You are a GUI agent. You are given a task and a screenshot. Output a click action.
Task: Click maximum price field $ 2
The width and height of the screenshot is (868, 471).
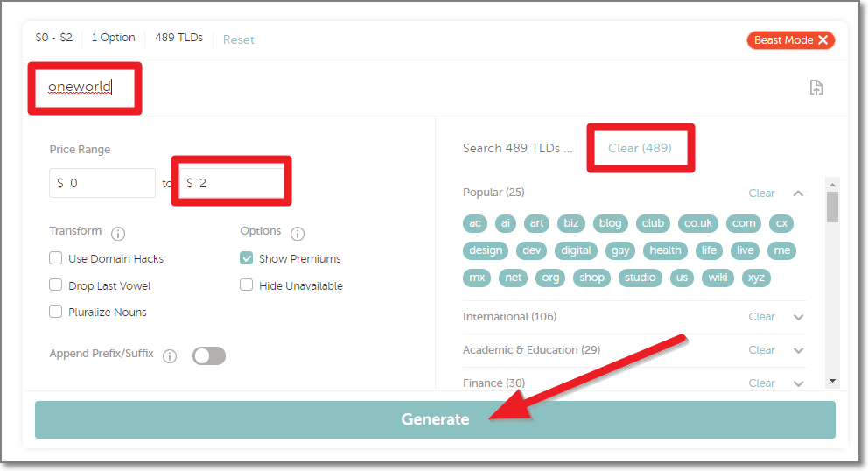click(x=231, y=183)
